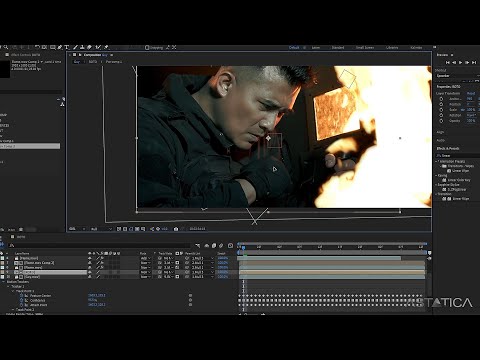This screenshot has width=480, height=360.
Task: Step back one frame in Preview panel
Action: tap(454, 62)
